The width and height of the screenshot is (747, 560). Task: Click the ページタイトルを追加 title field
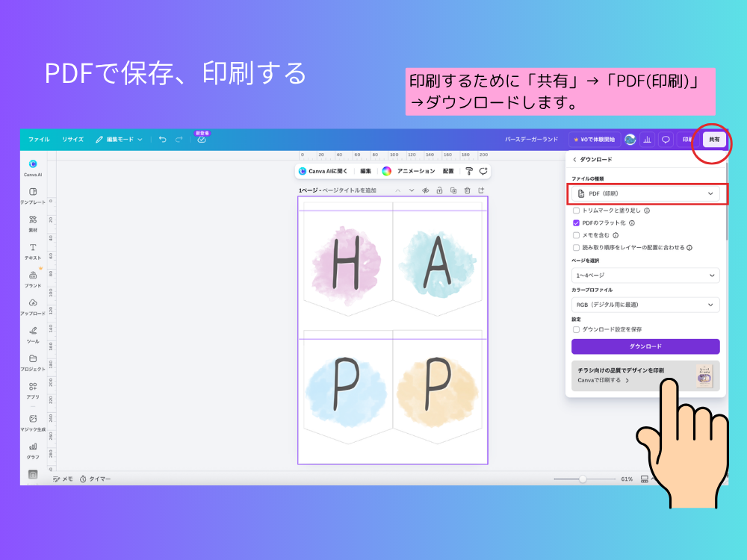click(x=349, y=190)
